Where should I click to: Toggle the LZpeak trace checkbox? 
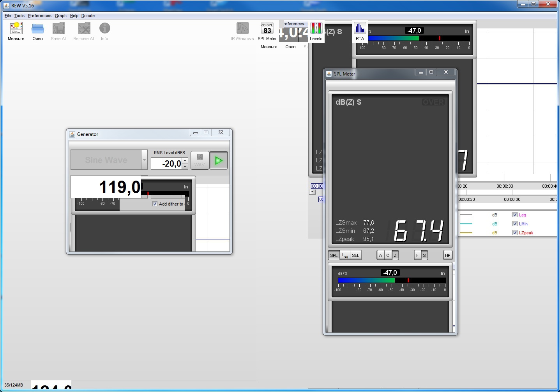pos(515,233)
